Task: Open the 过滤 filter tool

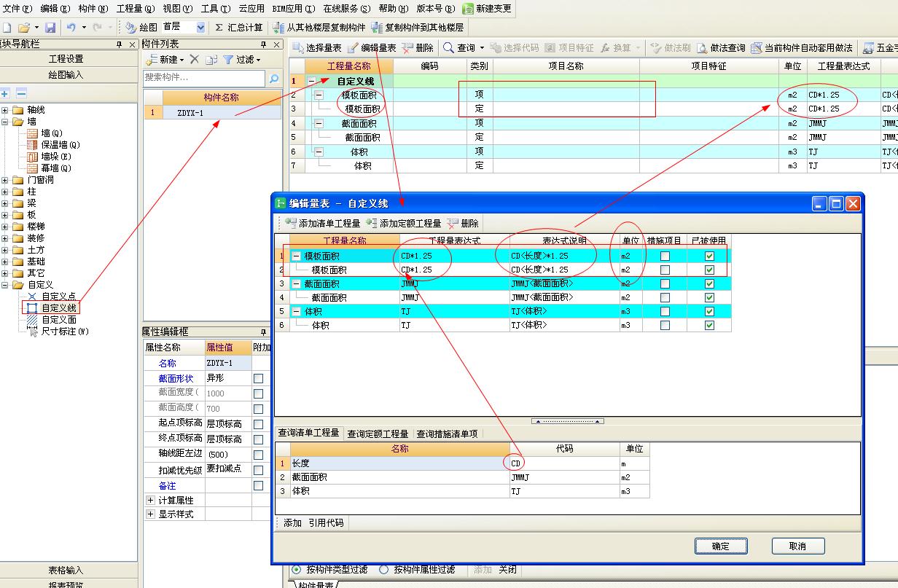Action: 242,60
